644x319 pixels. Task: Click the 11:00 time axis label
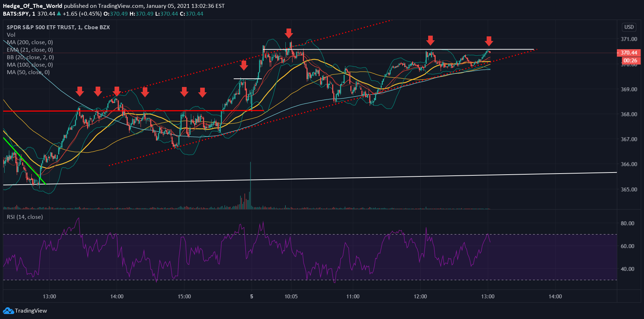coord(353,297)
